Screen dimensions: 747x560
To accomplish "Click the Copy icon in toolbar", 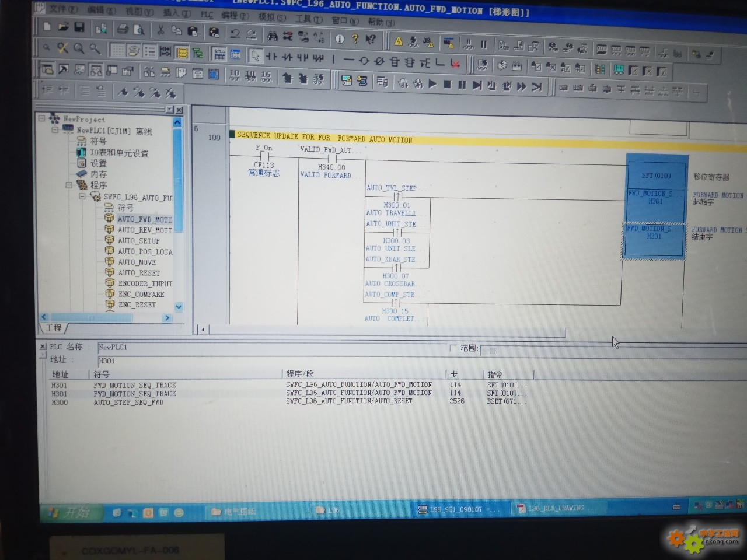I will point(177,30).
